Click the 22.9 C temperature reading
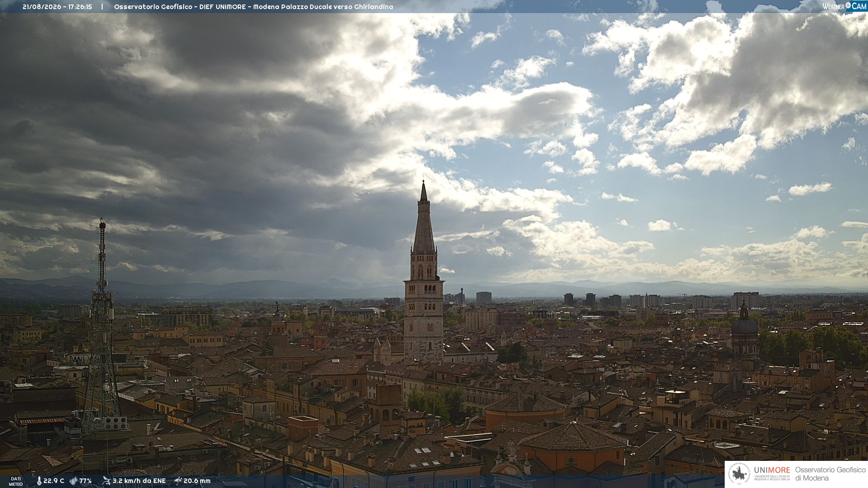 pos(54,481)
